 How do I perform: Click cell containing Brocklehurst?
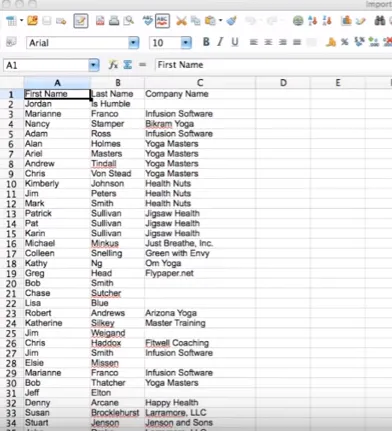tap(117, 413)
